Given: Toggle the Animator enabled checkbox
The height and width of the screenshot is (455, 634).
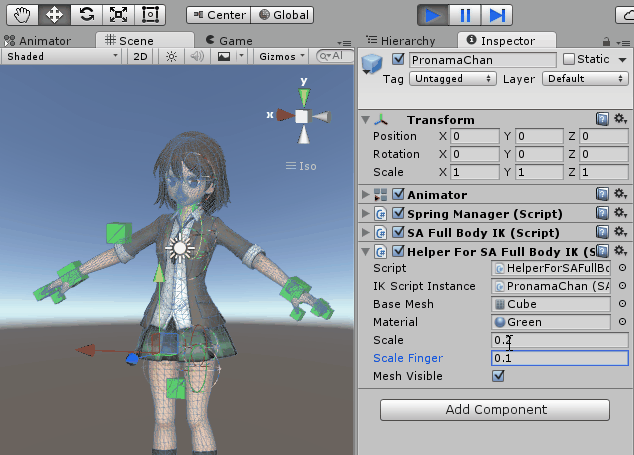Looking at the screenshot, I should click(398, 194).
